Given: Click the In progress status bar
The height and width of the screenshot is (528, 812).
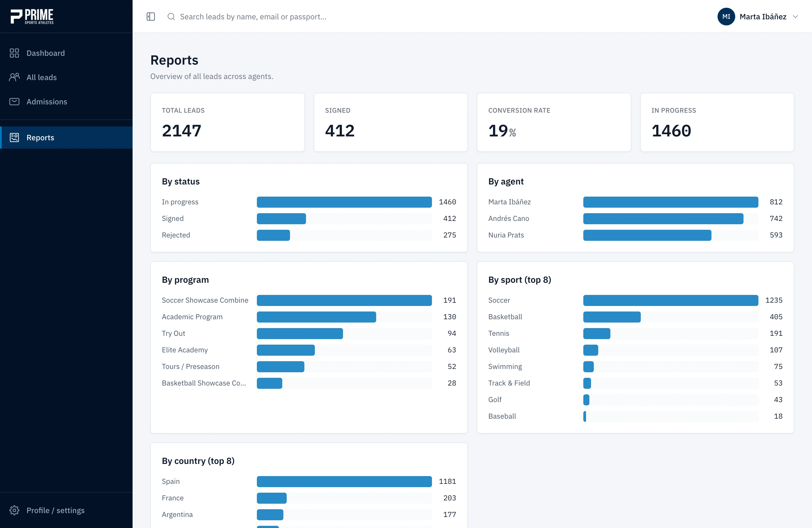Looking at the screenshot, I should pyautogui.click(x=344, y=202).
